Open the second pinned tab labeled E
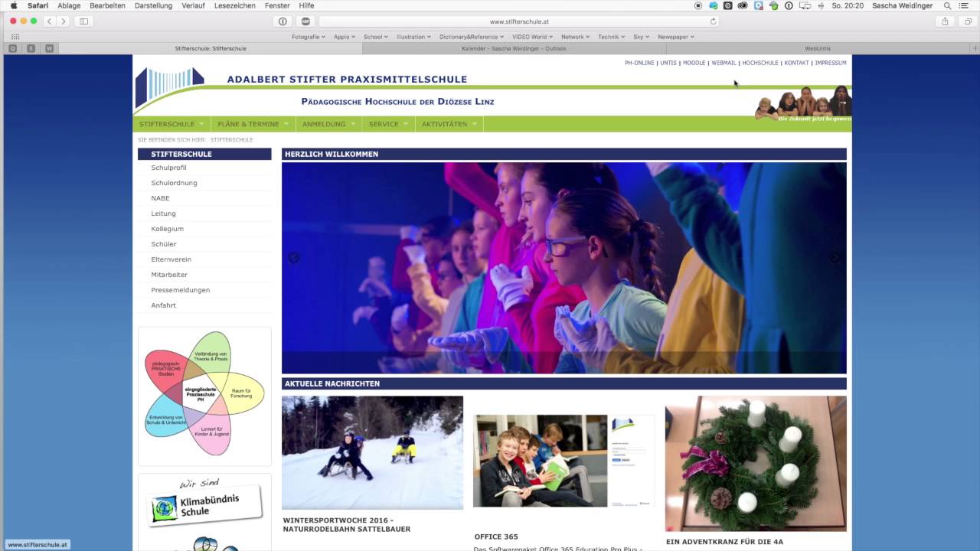 (x=31, y=48)
